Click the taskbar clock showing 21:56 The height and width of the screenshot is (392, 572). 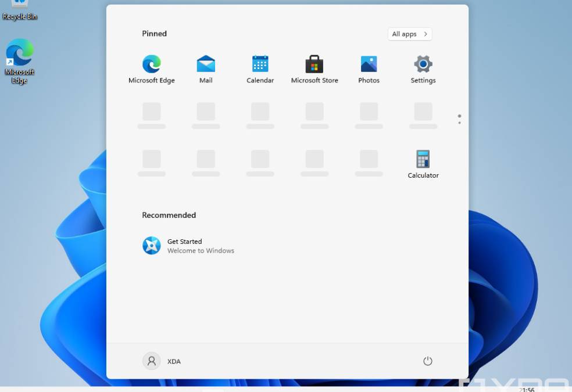[527, 390]
